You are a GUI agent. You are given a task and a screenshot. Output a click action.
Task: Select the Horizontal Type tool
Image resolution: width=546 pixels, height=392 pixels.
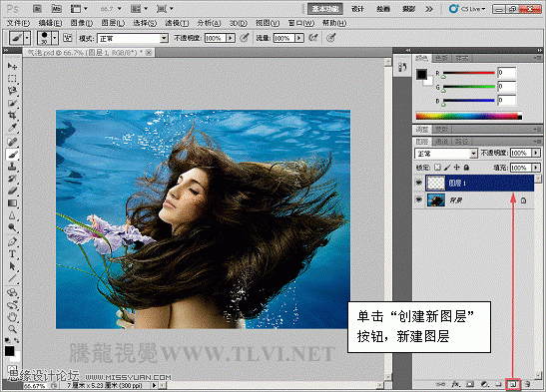(x=12, y=254)
